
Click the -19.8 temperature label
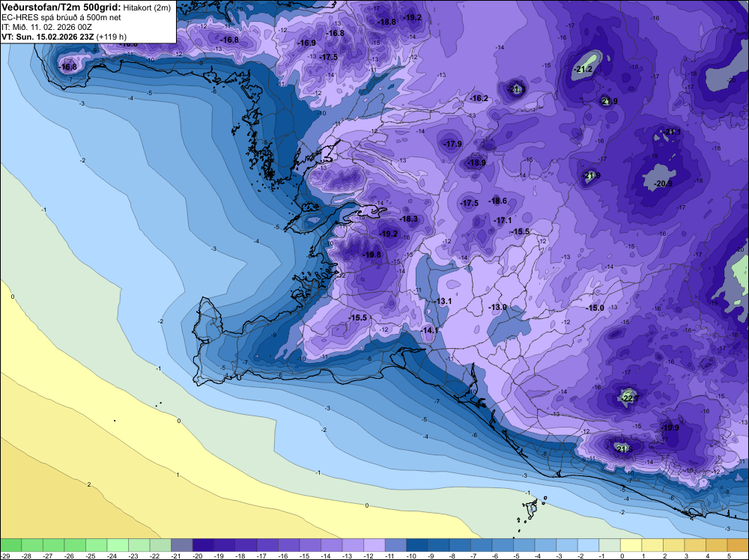tap(372, 255)
